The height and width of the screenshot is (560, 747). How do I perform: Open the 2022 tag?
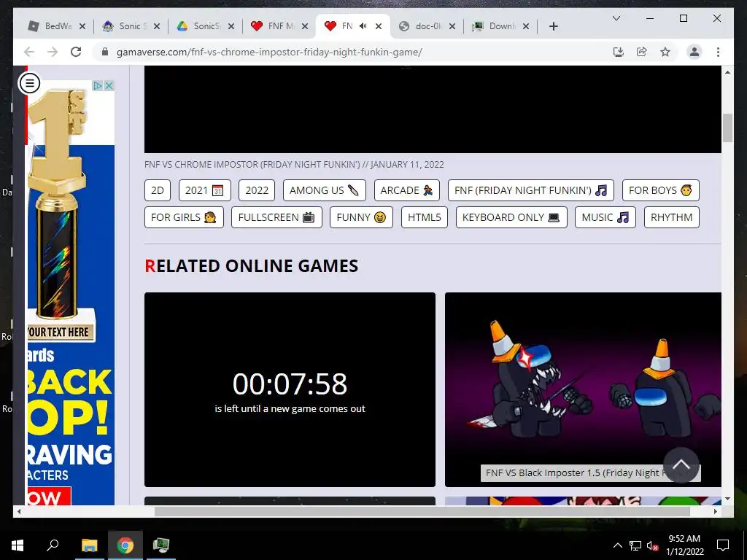click(257, 190)
